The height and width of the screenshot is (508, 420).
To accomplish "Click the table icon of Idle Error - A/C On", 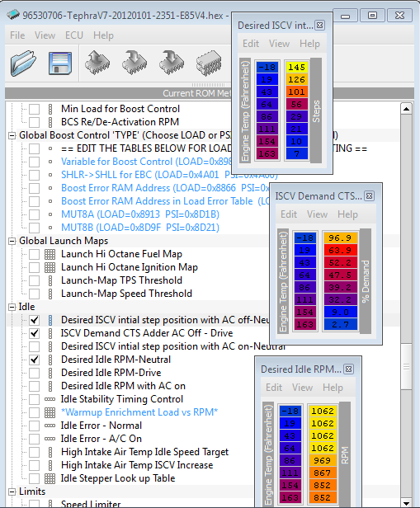I will click(50, 439).
